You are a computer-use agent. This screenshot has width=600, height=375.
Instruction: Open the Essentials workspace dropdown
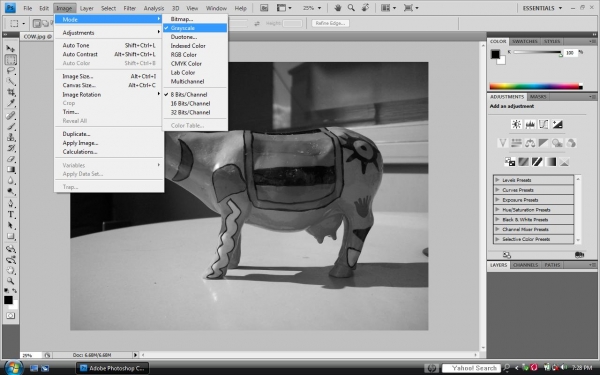542,8
